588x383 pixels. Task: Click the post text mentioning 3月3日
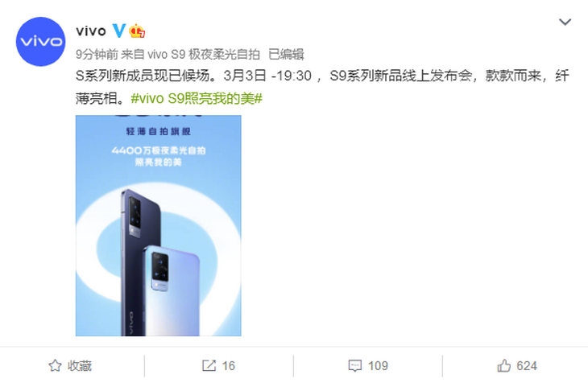pos(322,87)
